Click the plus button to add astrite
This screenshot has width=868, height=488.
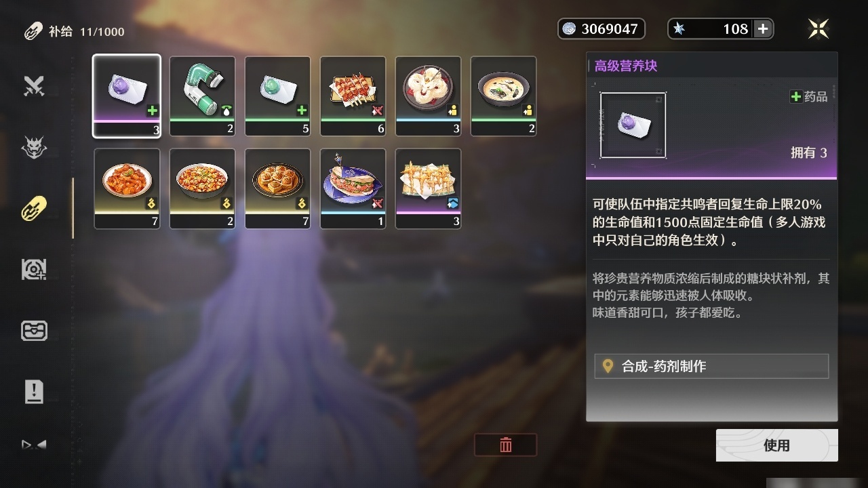coord(763,28)
